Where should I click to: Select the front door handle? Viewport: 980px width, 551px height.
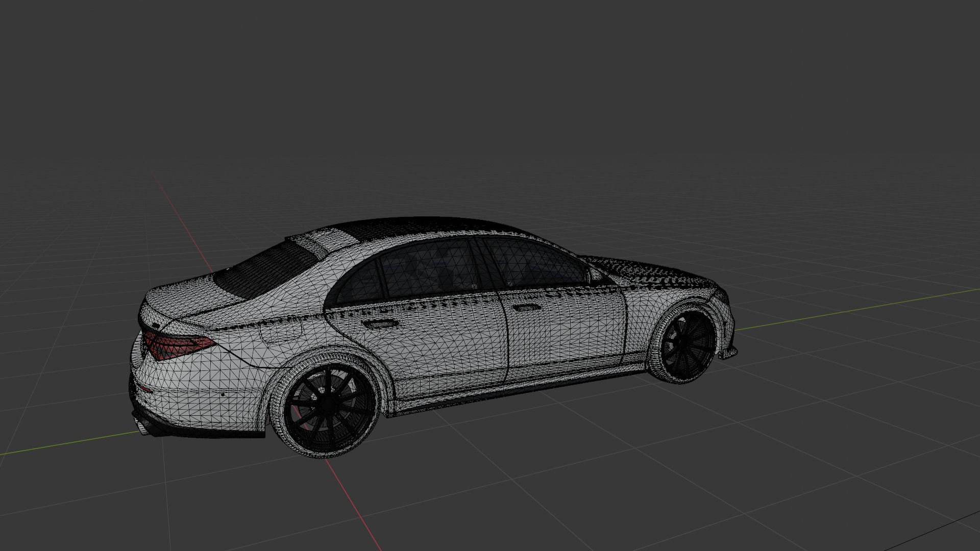pos(527,307)
